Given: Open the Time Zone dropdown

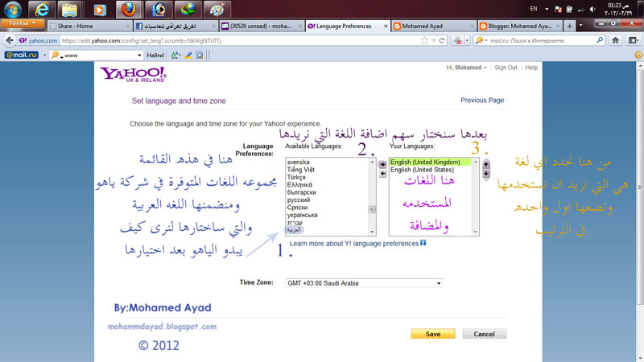Looking at the screenshot, I should click(x=364, y=283).
